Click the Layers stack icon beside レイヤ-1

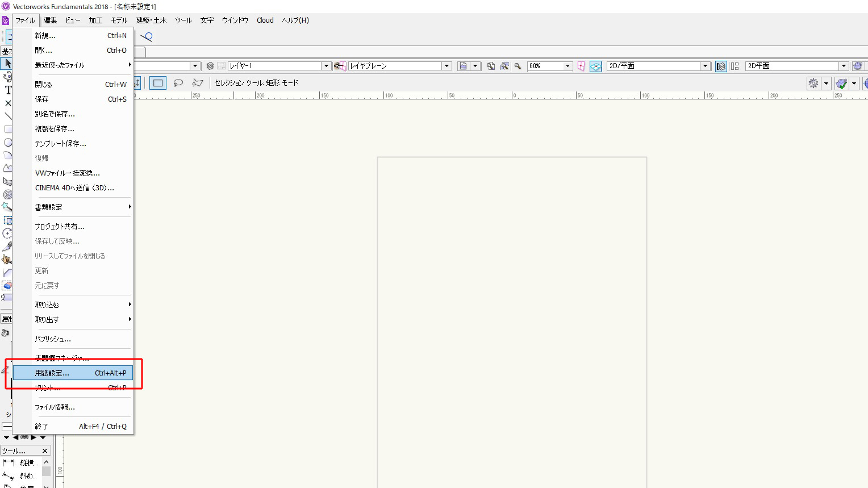(x=210, y=66)
